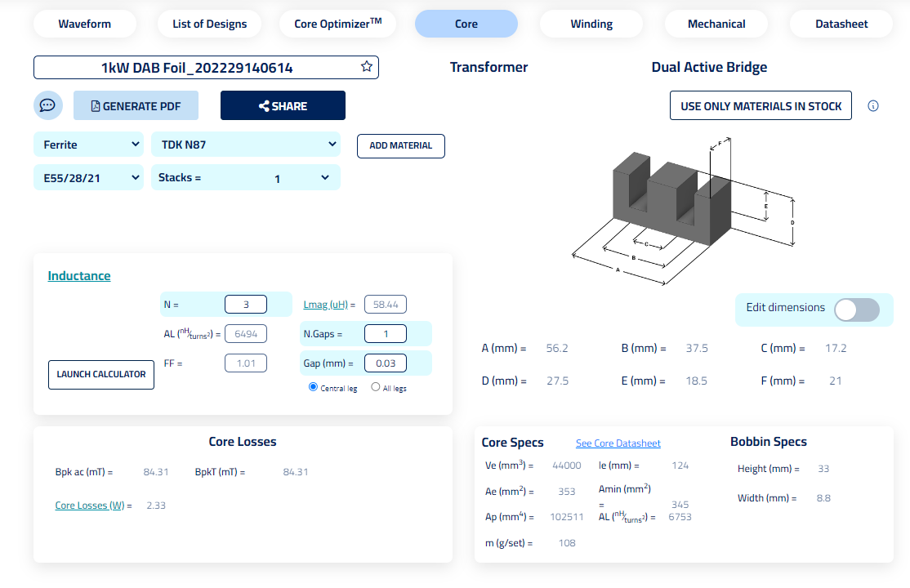Viewport: 910px width, 588px height.
Task: Click the Transformer heading
Action: 488,67
